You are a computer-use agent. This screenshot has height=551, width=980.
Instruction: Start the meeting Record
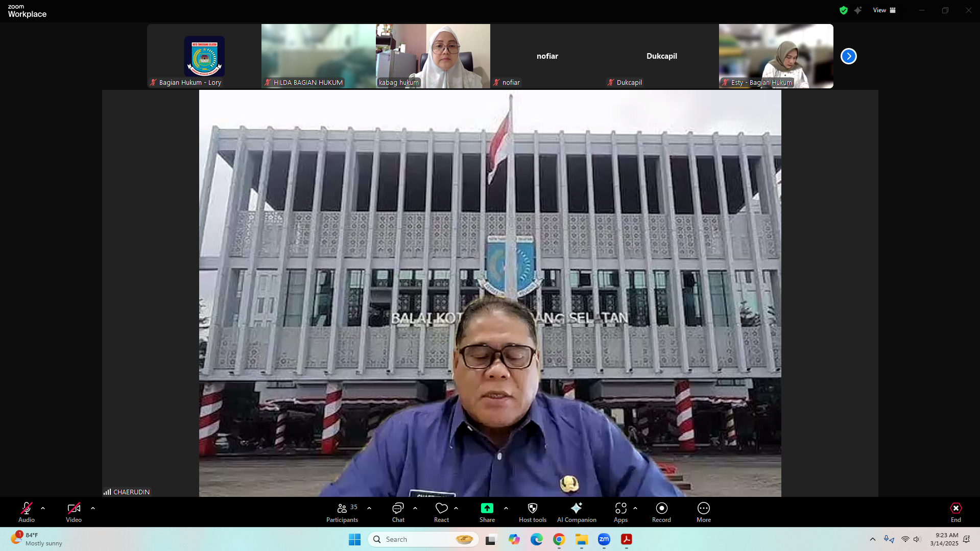tap(661, 512)
